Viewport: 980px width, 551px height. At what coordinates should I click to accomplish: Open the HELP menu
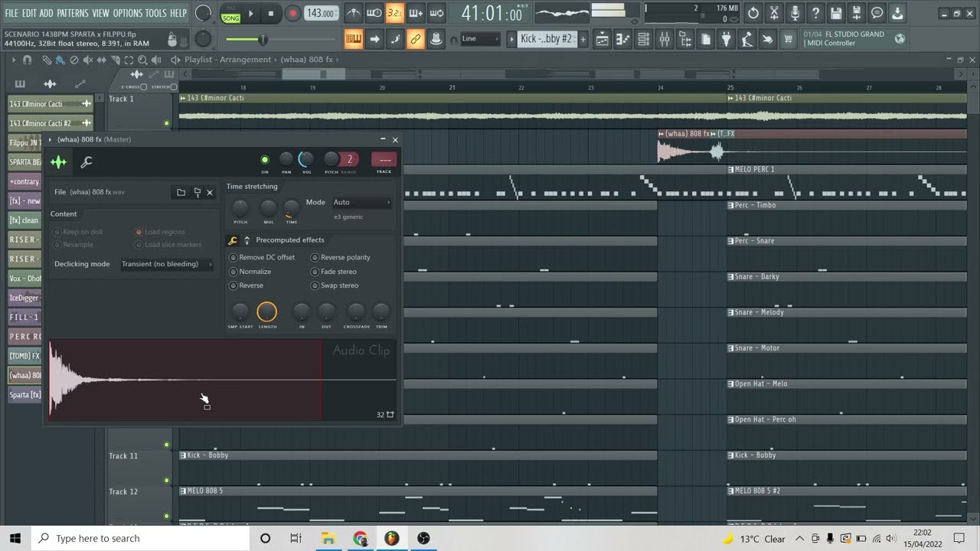[178, 13]
